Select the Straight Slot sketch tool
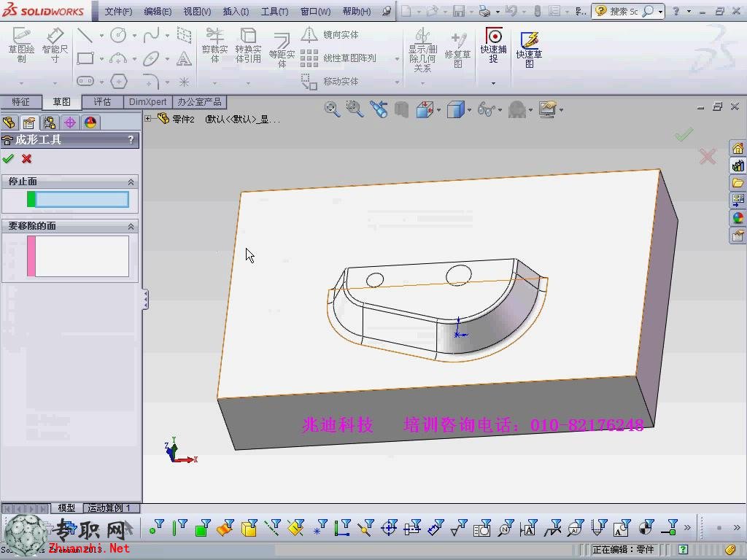 [85, 81]
